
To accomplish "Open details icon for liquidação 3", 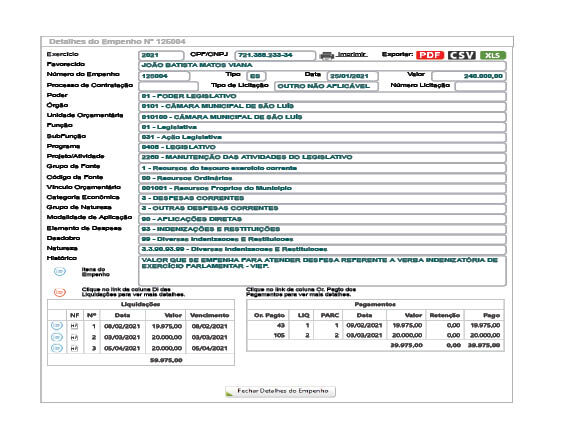I will coord(57,348).
